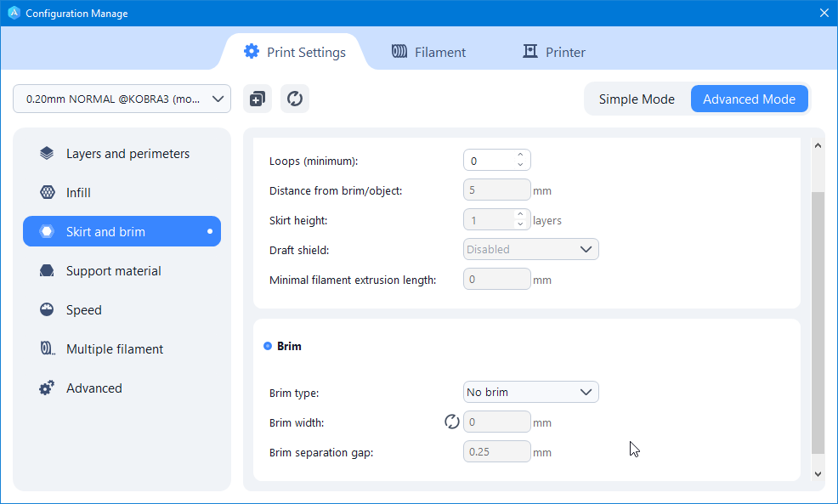838x504 pixels.
Task: Click the scrollbar up arrow
Action: coord(818,144)
